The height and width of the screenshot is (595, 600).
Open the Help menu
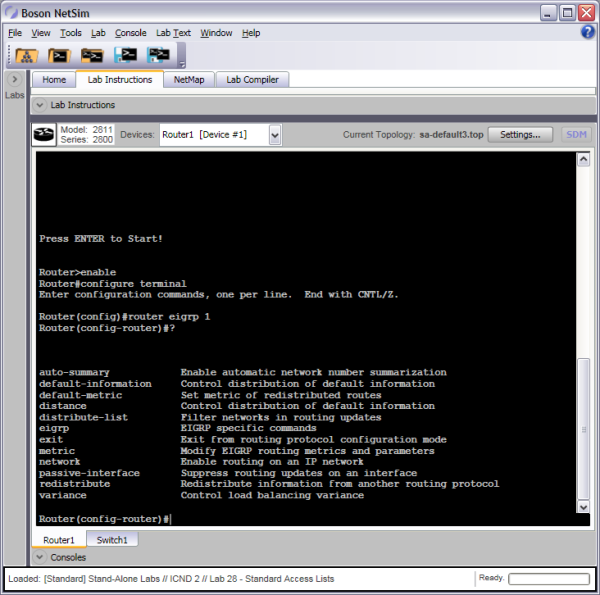tap(251, 33)
